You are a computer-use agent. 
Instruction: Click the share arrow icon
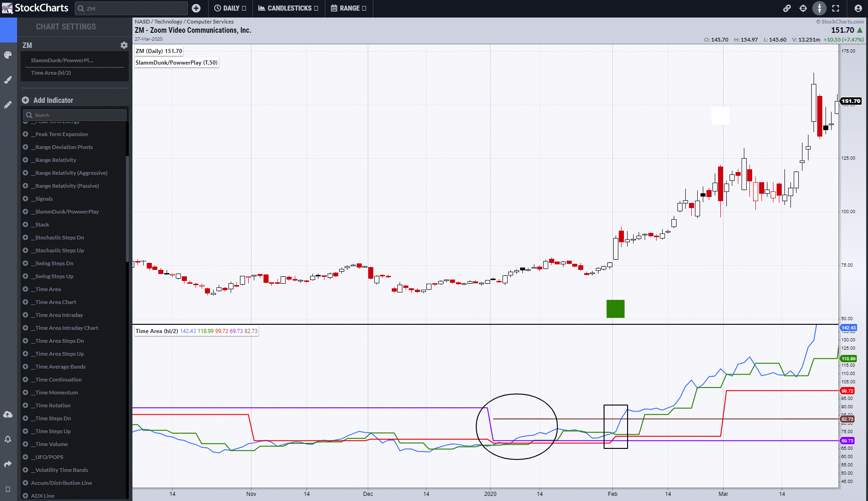pos(8,464)
